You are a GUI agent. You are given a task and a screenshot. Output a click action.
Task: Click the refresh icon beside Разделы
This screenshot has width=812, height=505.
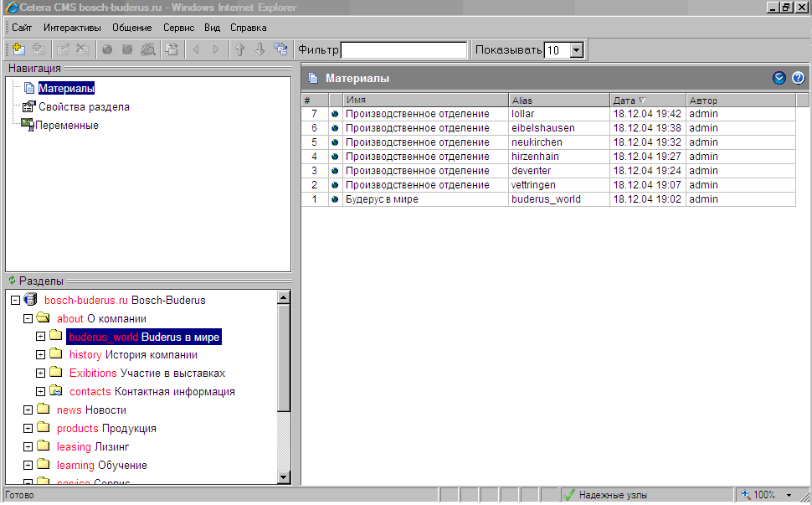click(12, 281)
